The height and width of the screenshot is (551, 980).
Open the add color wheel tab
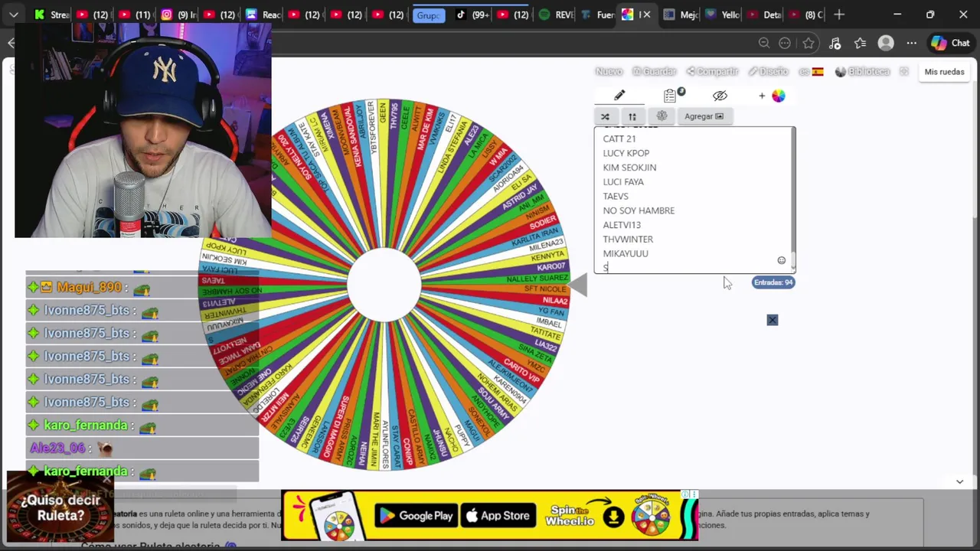772,96
